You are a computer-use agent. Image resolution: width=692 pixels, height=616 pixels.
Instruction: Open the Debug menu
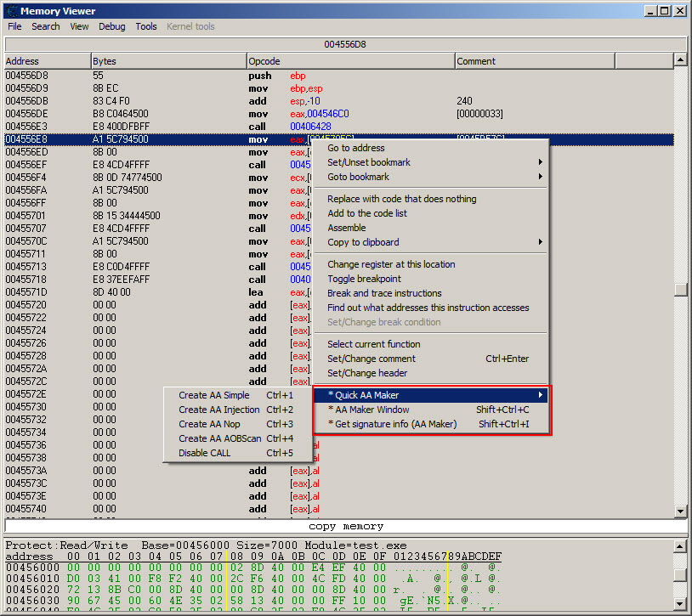111,26
